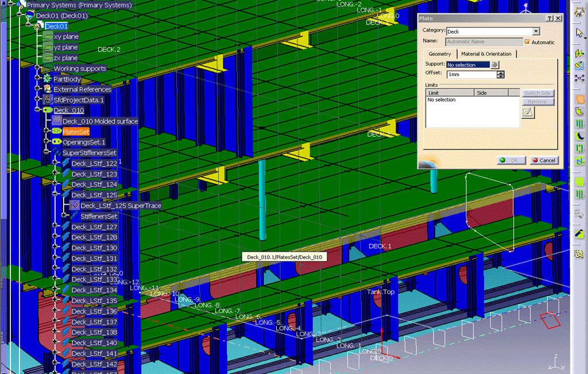Click the External References icon in tree
Image resolution: width=588 pixels, height=374 pixels.
coord(47,89)
